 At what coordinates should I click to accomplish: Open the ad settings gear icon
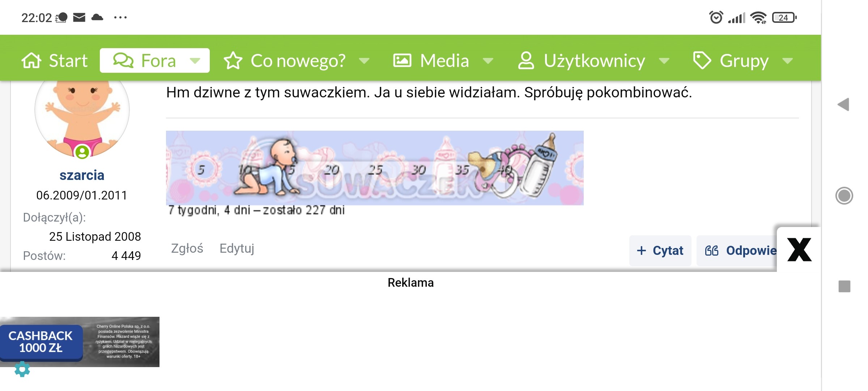22,369
